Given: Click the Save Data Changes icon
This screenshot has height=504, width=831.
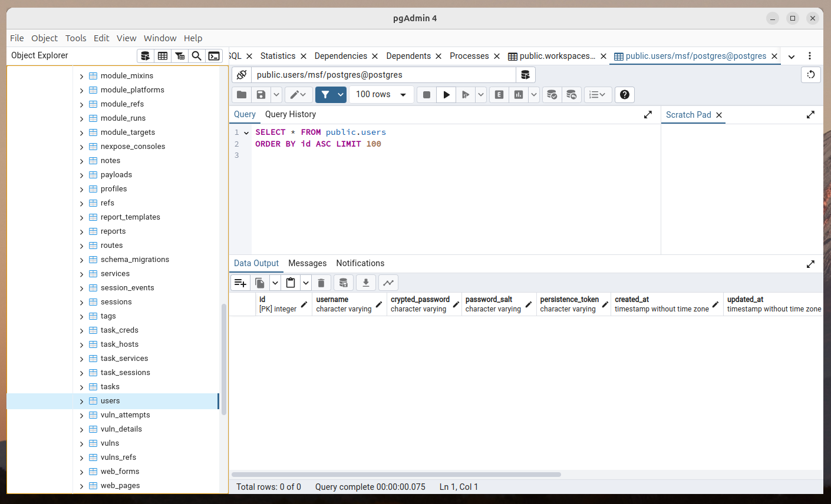Looking at the screenshot, I should (x=344, y=283).
